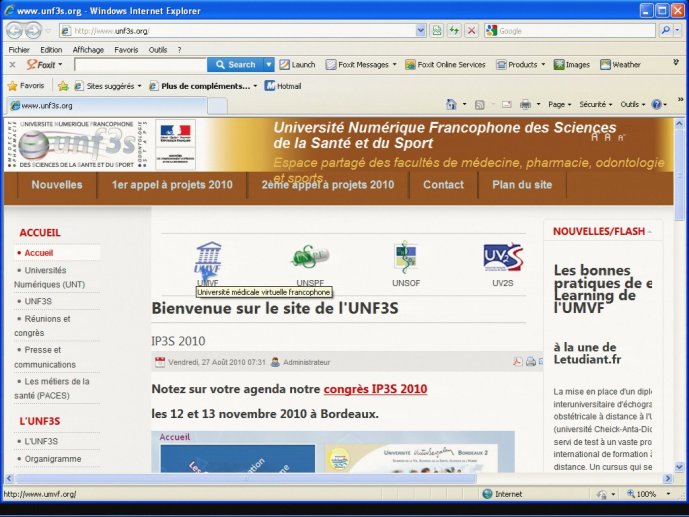
Task: Click the browser Back arrow button
Action: pyautogui.click(x=15, y=31)
